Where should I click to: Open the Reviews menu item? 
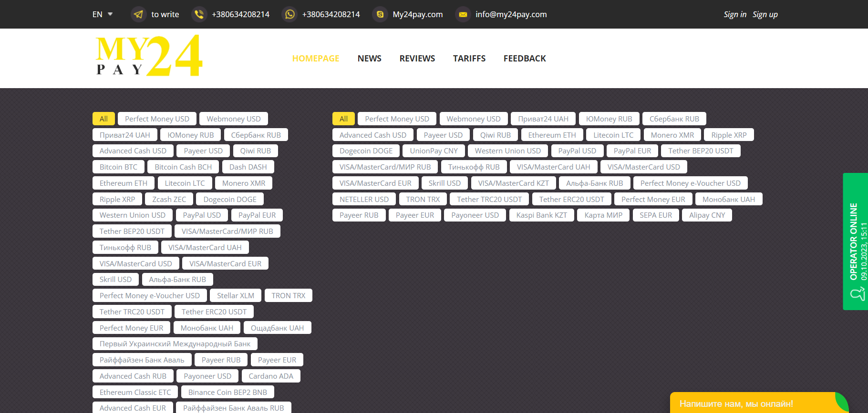point(417,59)
